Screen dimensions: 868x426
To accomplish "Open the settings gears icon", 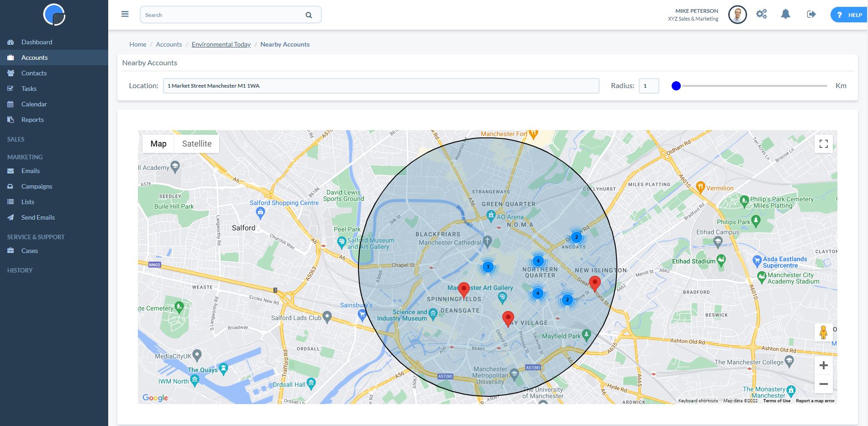I will (762, 14).
